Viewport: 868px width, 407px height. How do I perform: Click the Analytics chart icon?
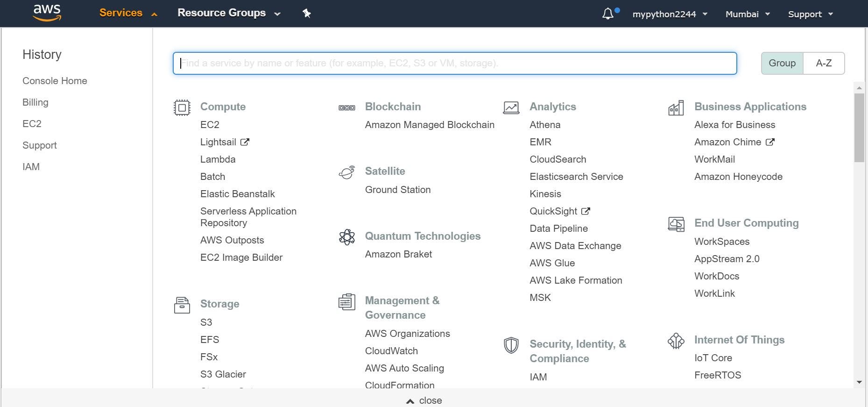(511, 108)
